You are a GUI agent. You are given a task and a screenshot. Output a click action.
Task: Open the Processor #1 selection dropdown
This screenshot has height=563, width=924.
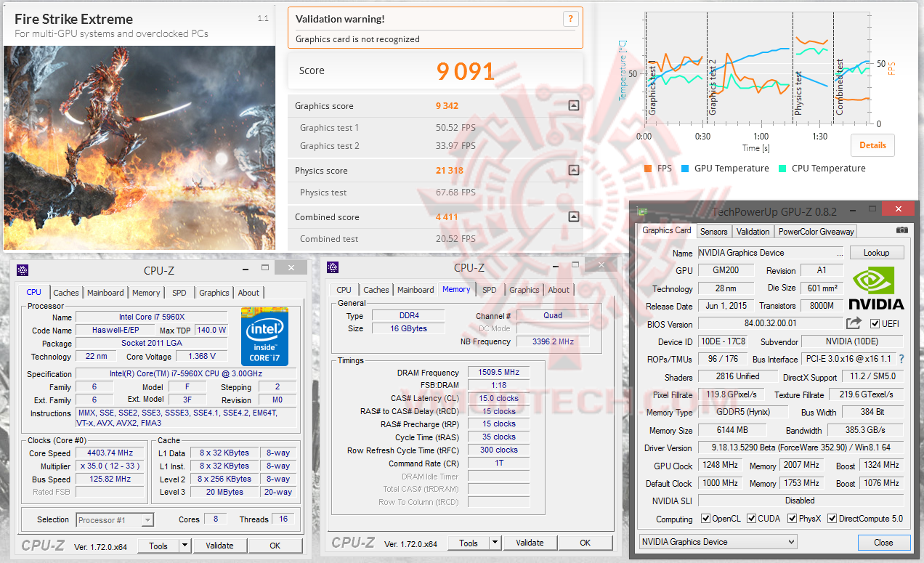(x=115, y=519)
